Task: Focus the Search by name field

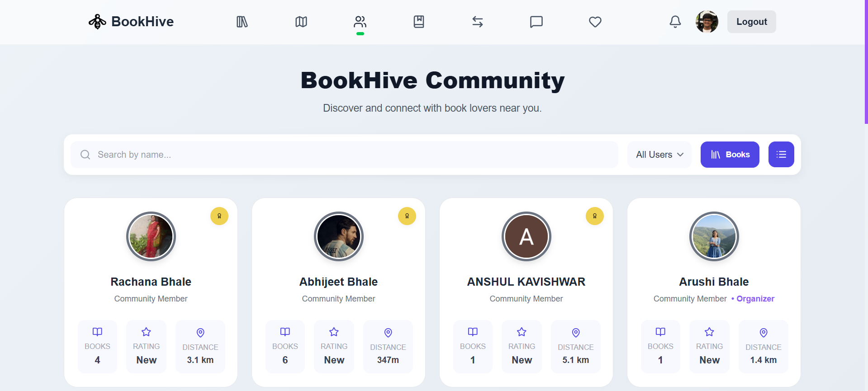Action: (344, 155)
